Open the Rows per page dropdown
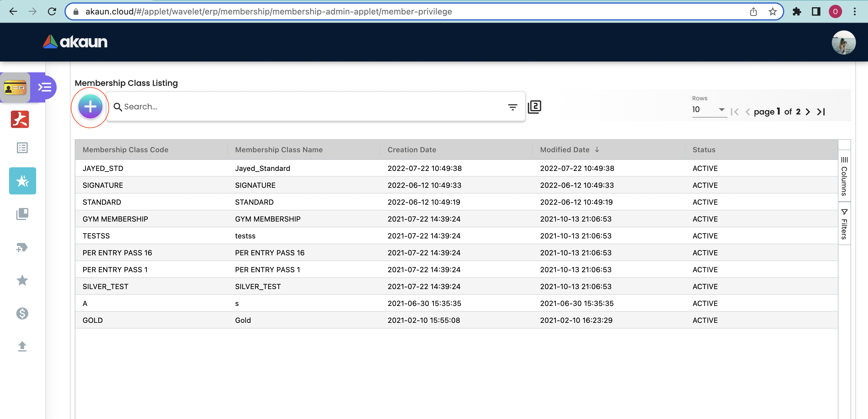868x419 pixels. (708, 109)
